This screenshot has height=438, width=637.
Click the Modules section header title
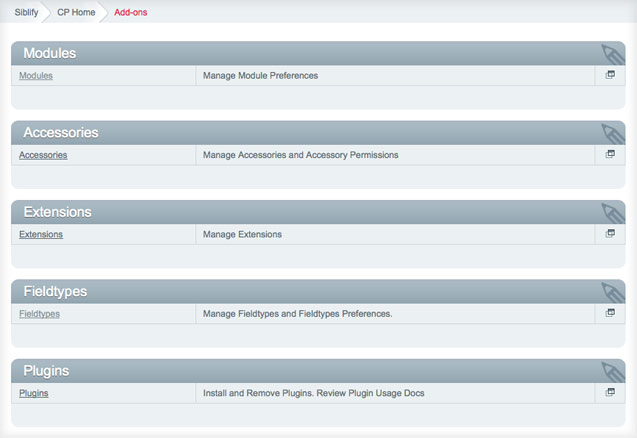pyautogui.click(x=50, y=53)
